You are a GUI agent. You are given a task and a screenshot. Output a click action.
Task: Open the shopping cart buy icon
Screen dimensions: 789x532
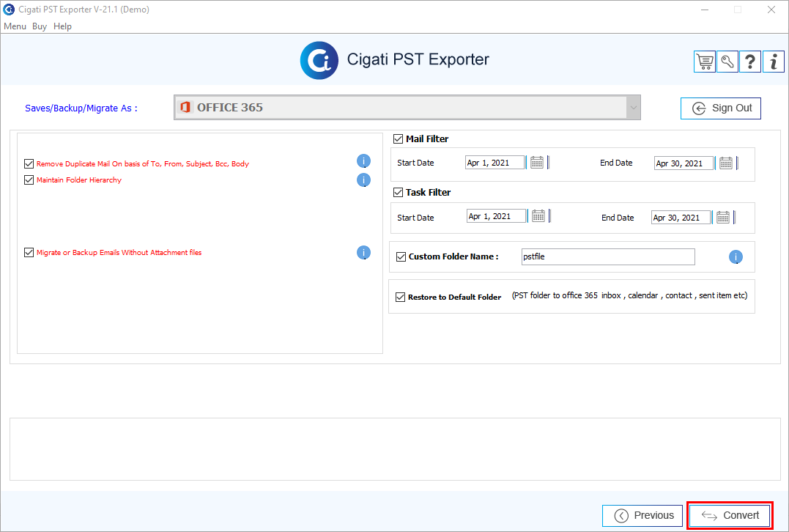[705, 62]
